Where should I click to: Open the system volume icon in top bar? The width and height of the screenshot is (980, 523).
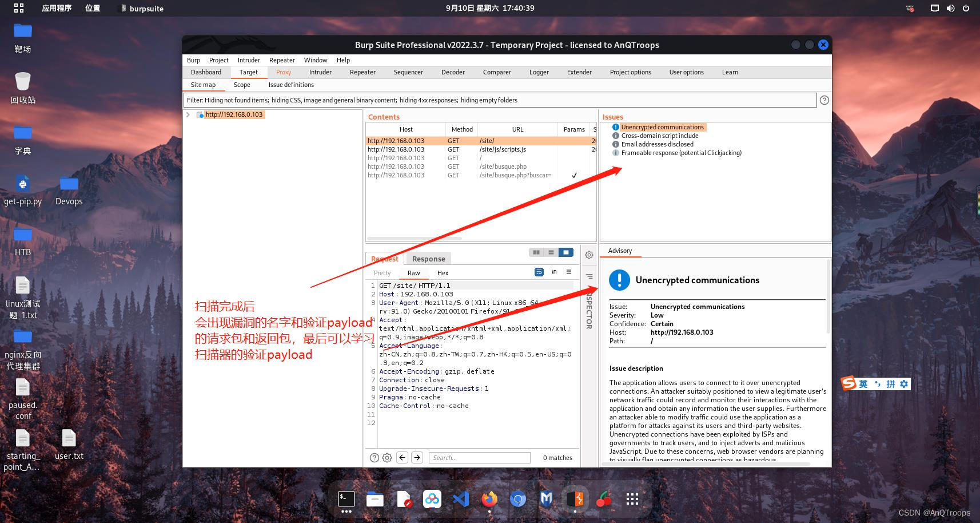[x=950, y=8]
